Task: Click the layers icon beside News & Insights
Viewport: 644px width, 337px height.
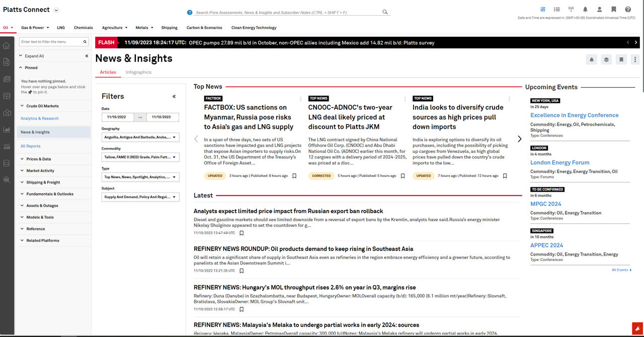Action: 606,60
